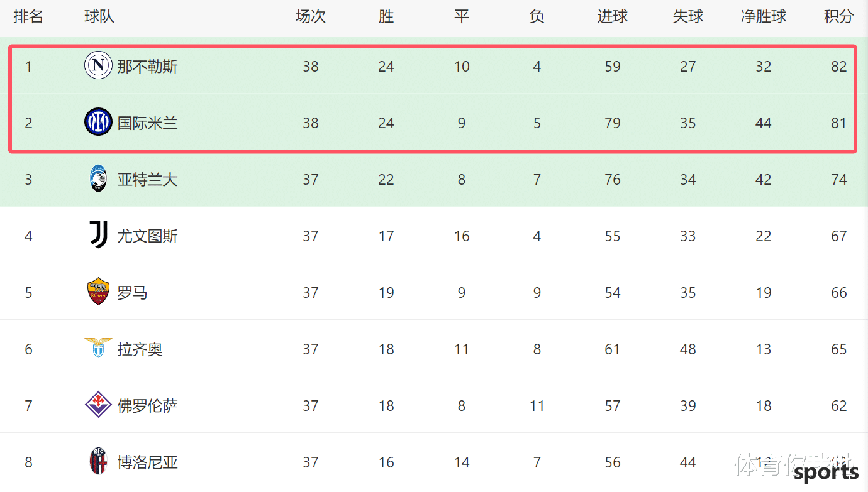Click the 场次 column header
The image size is (868, 492).
(311, 16)
